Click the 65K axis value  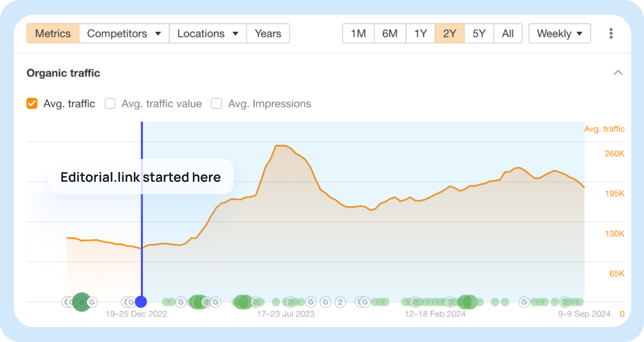pyautogui.click(x=617, y=274)
